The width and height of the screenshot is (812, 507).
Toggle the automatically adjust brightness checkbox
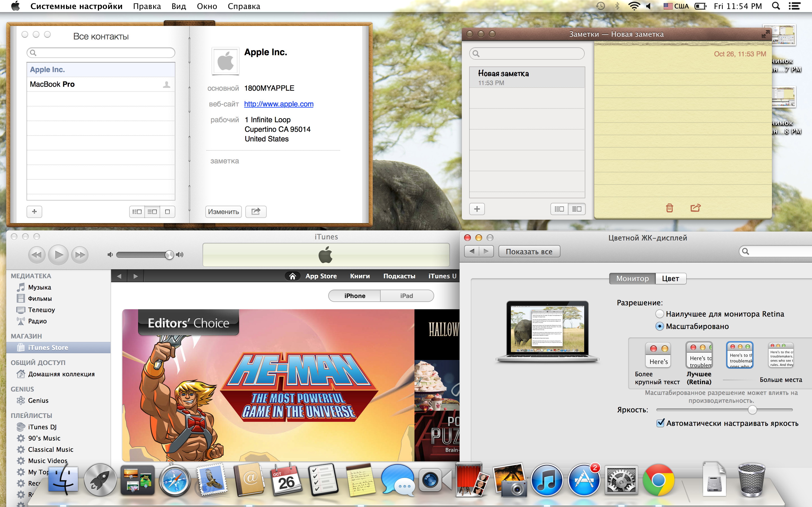[x=660, y=423]
